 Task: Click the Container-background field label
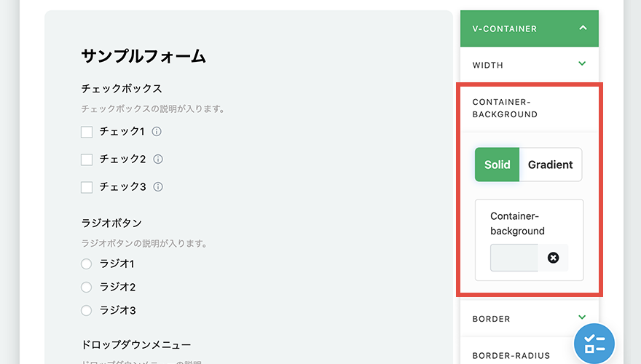[x=517, y=223]
